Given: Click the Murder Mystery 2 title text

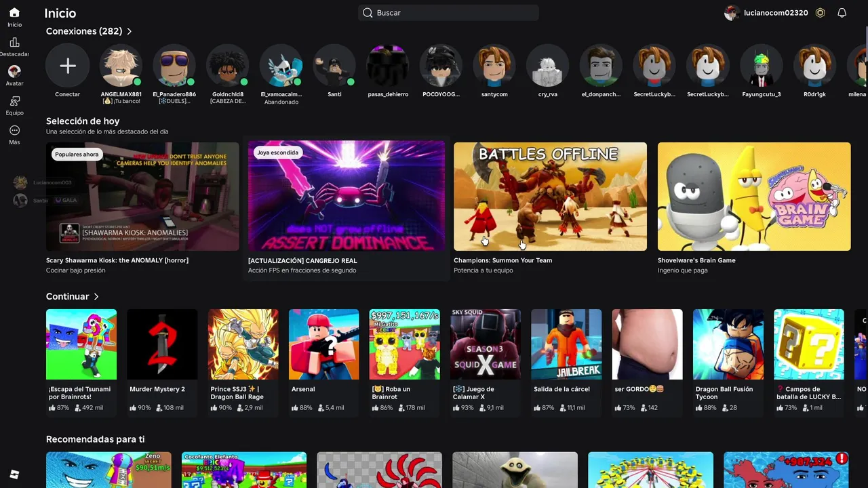Looking at the screenshot, I should [x=157, y=389].
